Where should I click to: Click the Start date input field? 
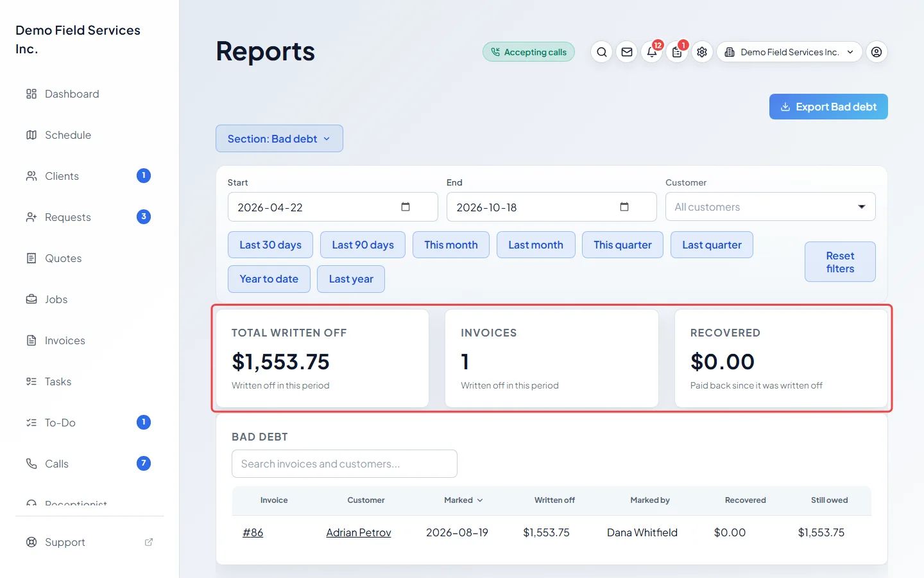pyautogui.click(x=332, y=207)
